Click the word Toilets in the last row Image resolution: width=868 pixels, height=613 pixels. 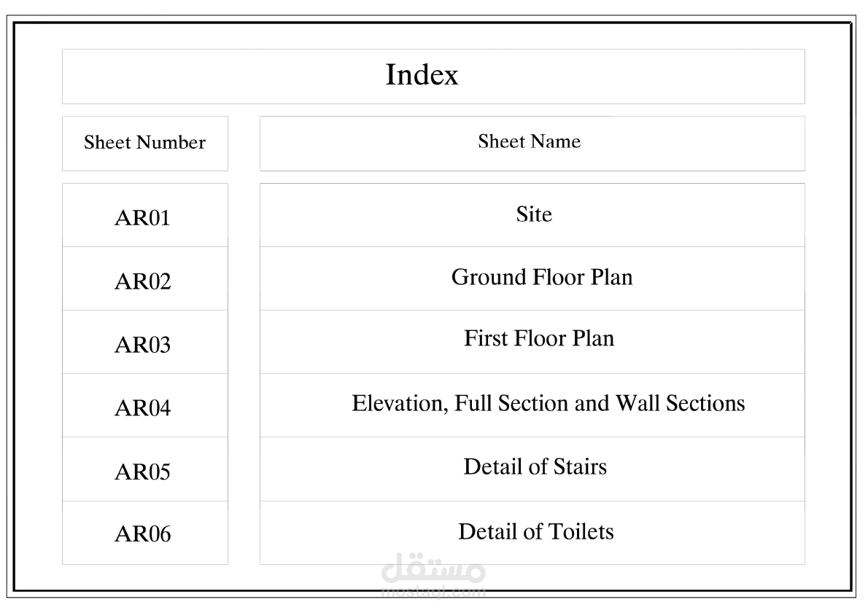(581, 531)
